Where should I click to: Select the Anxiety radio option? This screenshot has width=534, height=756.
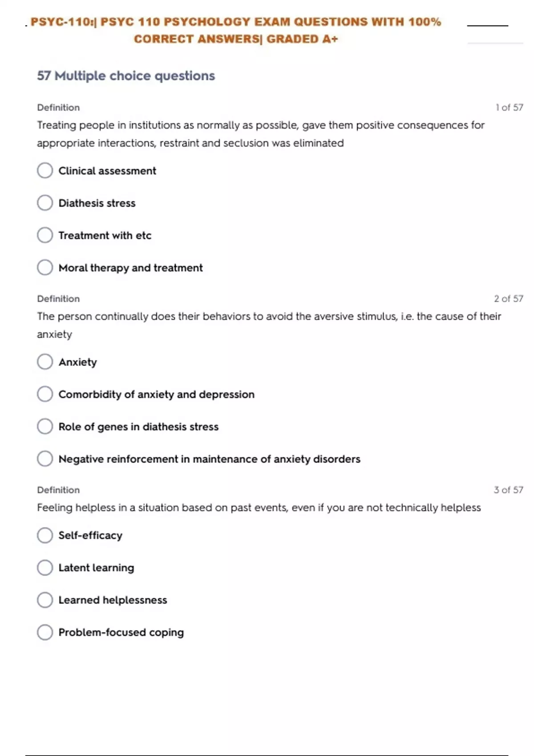pos(45,362)
